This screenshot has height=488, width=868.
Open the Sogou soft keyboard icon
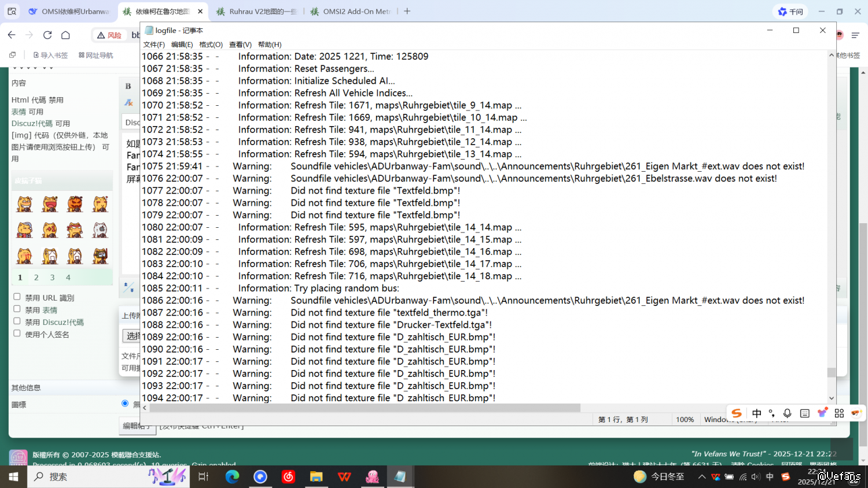804,413
